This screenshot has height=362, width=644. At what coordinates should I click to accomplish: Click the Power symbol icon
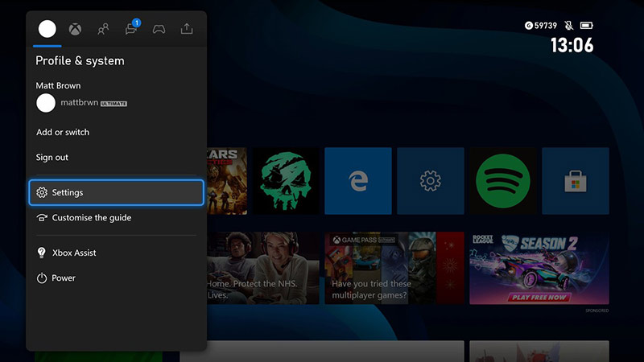[42, 278]
